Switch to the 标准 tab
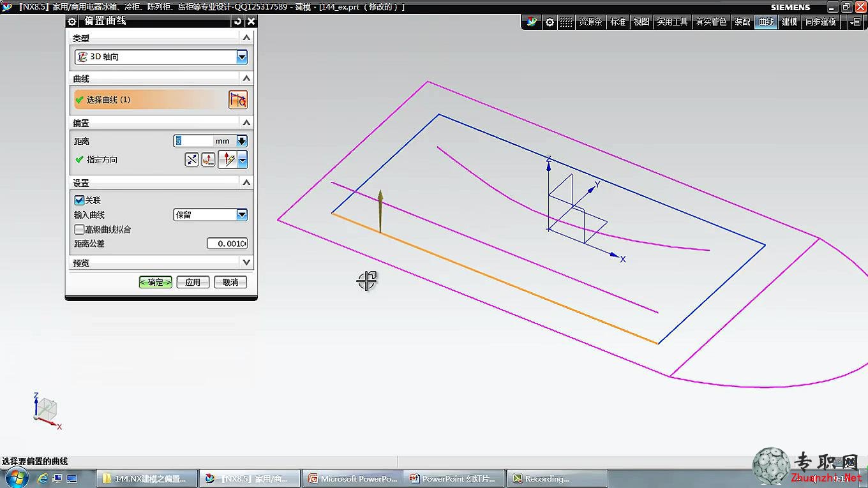This screenshot has width=868, height=488. 618,22
